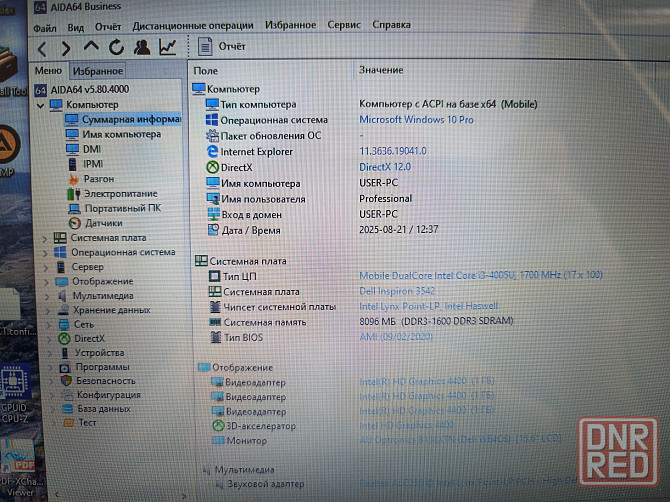Open the Отчёт menu in menu bar

click(108, 26)
